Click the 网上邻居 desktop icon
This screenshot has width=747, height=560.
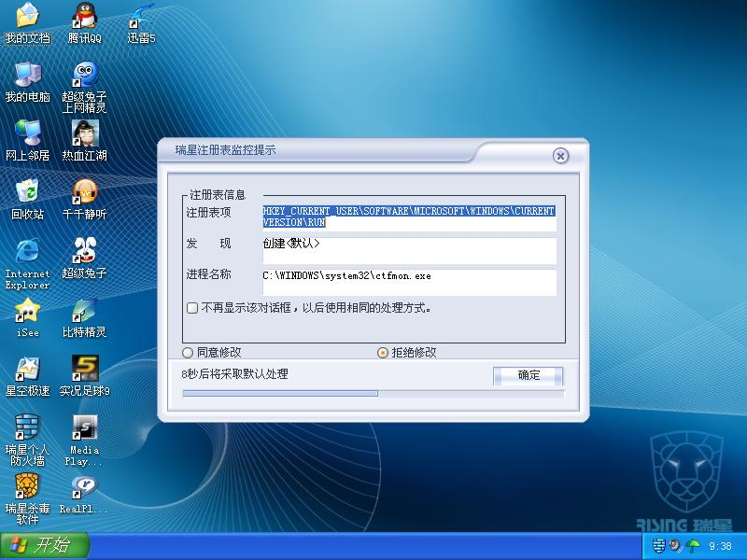(x=28, y=141)
